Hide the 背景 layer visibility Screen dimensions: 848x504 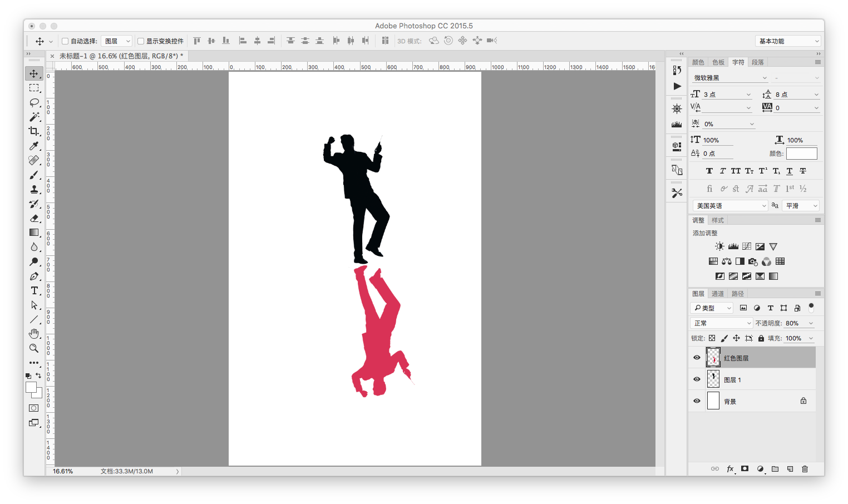point(697,401)
